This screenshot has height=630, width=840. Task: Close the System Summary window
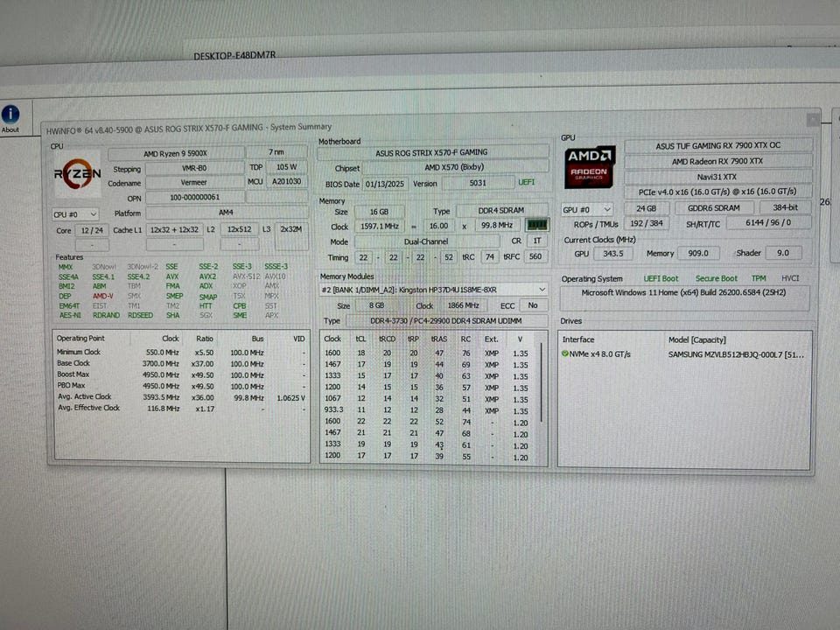click(x=813, y=119)
